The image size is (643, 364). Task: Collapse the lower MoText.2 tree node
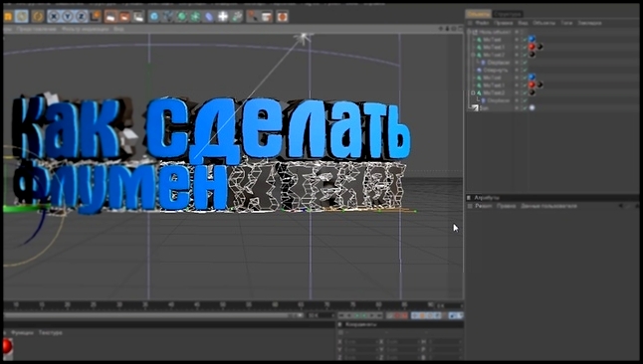473,92
